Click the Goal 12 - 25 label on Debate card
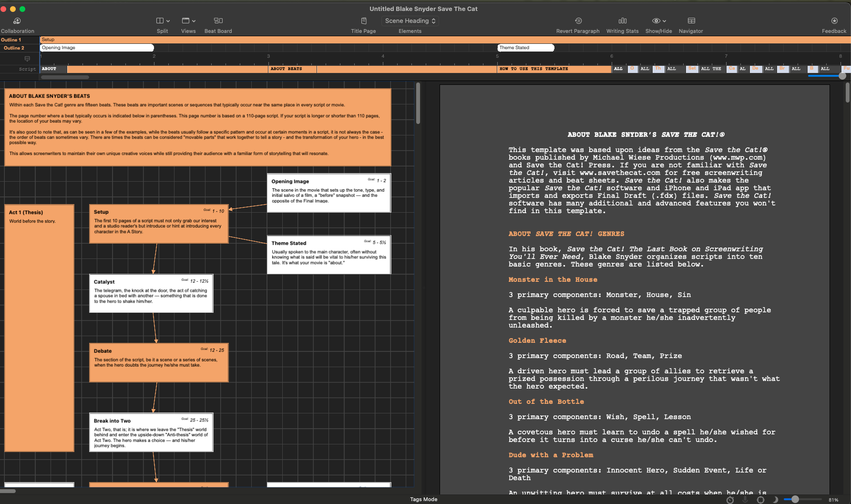Viewport: 851px width, 504px height. pyautogui.click(x=213, y=350)
